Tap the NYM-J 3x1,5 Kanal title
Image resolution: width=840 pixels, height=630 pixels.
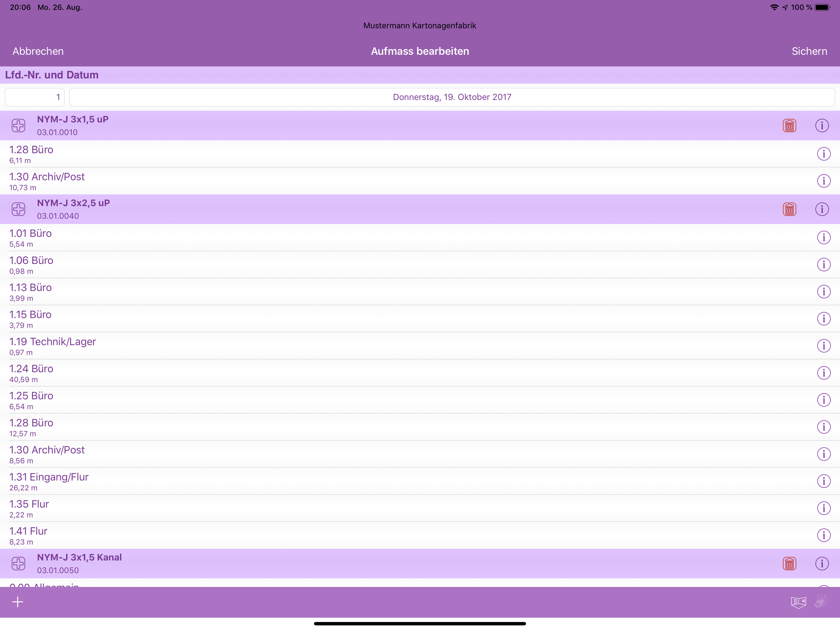point(79,557)
